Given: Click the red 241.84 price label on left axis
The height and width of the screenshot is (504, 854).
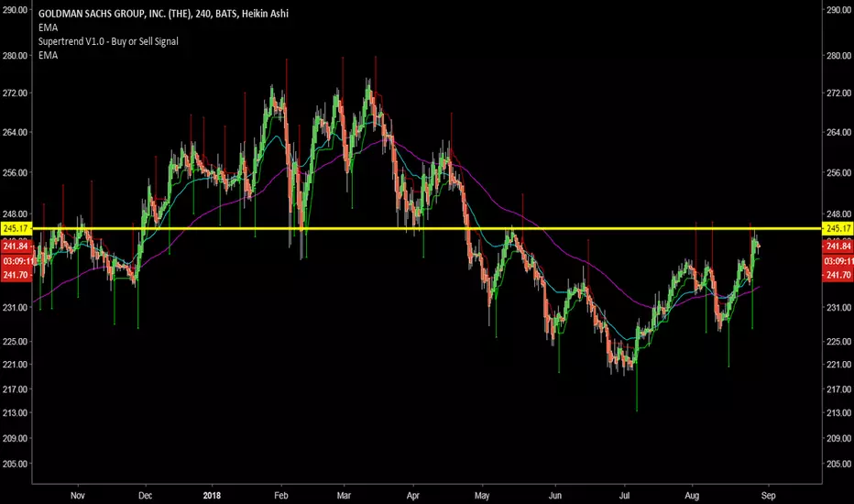Looking at the screenshot, I should [x=16, y=247].
